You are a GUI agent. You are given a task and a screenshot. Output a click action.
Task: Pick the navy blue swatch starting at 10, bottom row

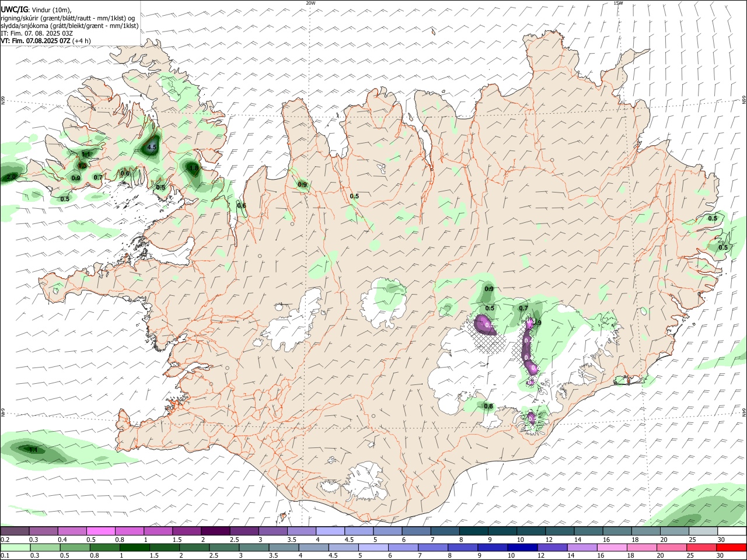coord(522,547)
